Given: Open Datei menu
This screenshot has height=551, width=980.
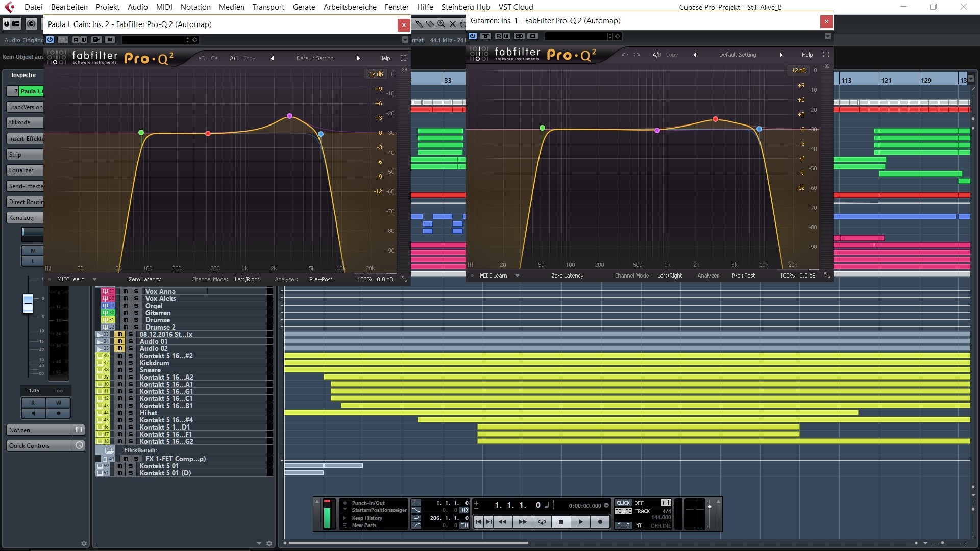Looking at the screenshot, I should coord(34,7).
